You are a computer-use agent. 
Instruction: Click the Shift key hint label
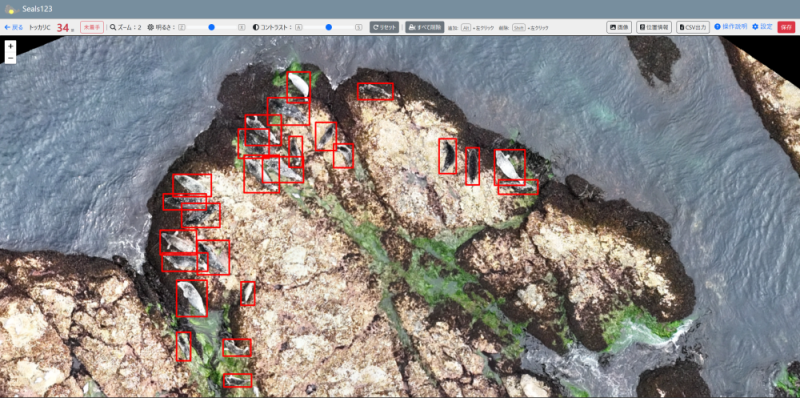click(x=519, y=28)
